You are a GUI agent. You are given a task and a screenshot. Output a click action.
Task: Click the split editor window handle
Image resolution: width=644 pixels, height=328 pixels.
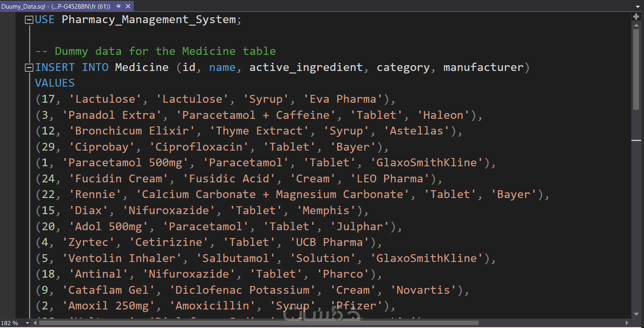pos(636,17)
